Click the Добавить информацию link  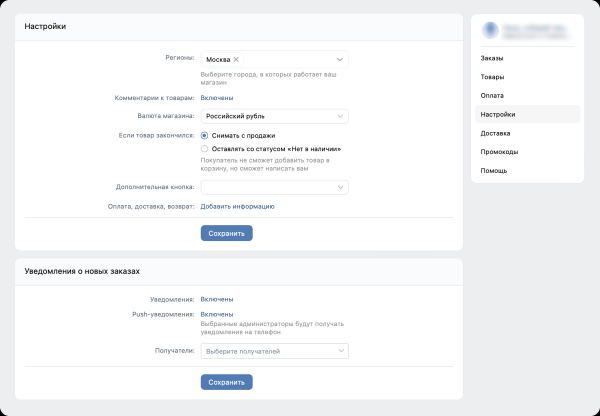click(237, 206)
